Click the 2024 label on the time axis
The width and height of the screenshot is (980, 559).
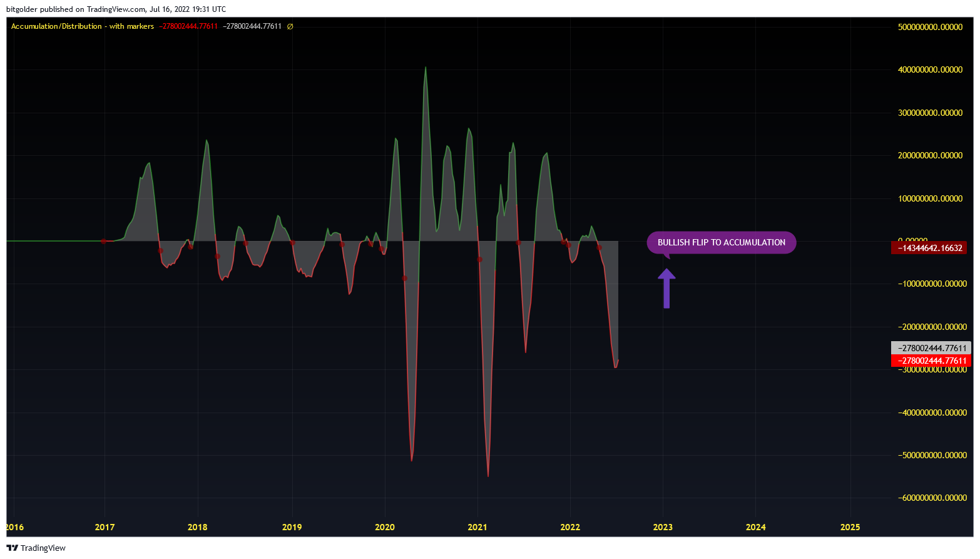click(x=755, y=527)
